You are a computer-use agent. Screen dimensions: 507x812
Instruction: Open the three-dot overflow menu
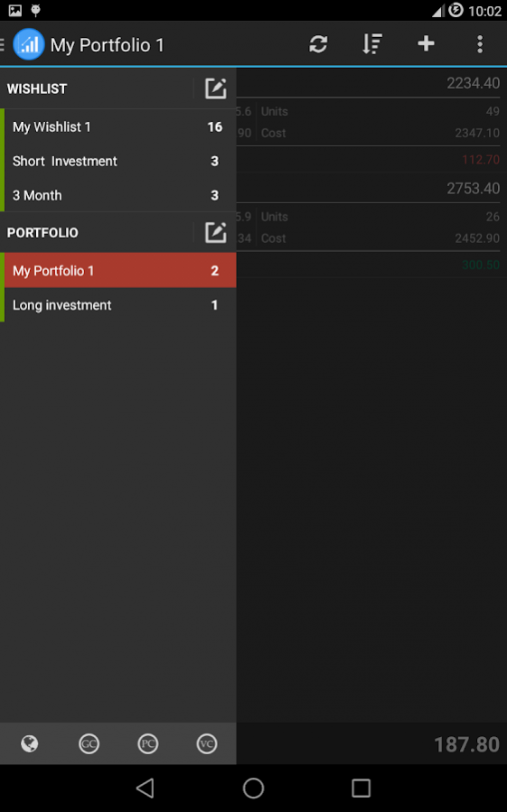click(480, 44)
